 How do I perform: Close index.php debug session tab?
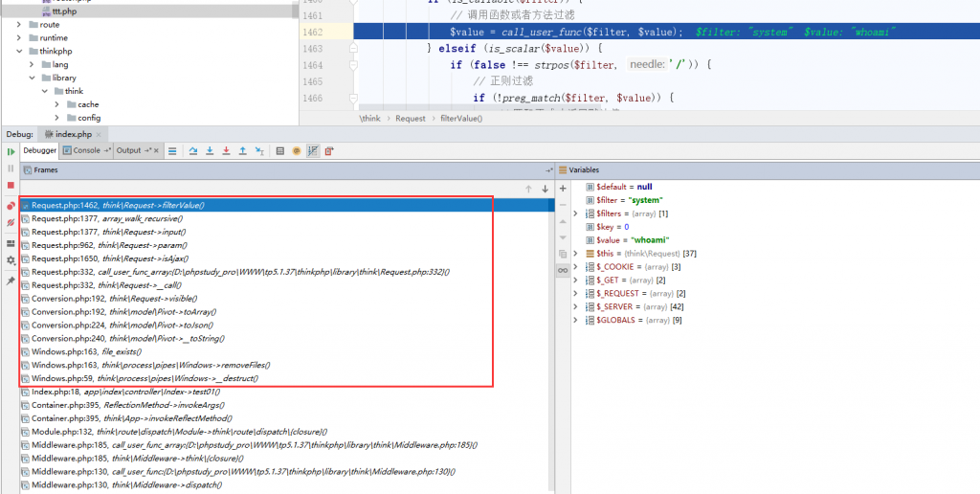click(99, 134)
